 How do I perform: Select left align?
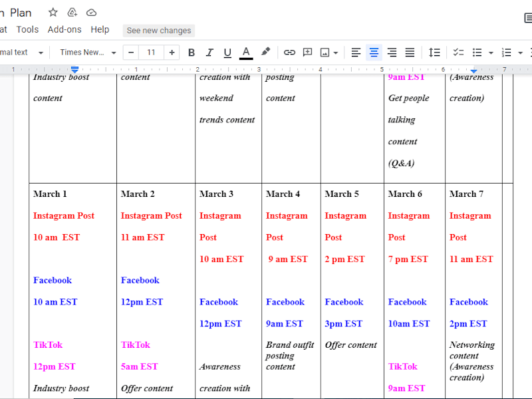pyautogui.click(x=356, y=53)
